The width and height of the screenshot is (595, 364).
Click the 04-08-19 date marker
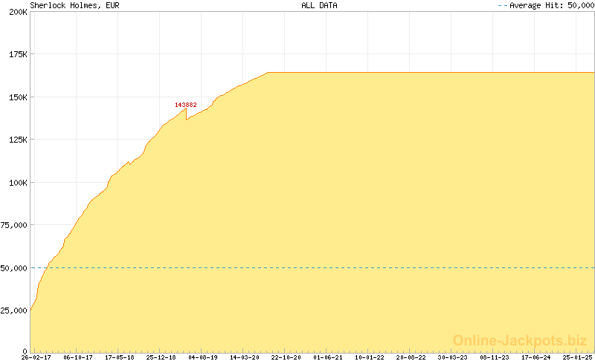coord(203,357)
